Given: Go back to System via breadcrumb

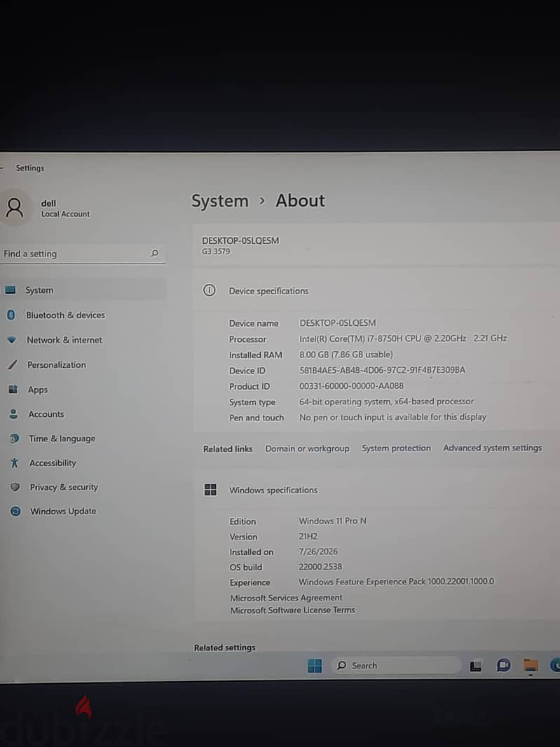Looking at the screenshot, I should (219, 201).
